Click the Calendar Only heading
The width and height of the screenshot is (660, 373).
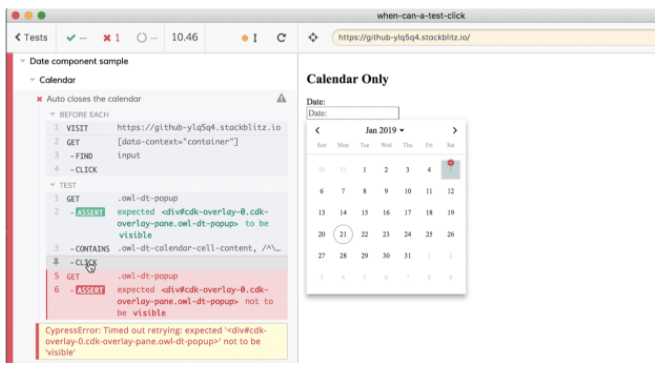click(347, 79)
